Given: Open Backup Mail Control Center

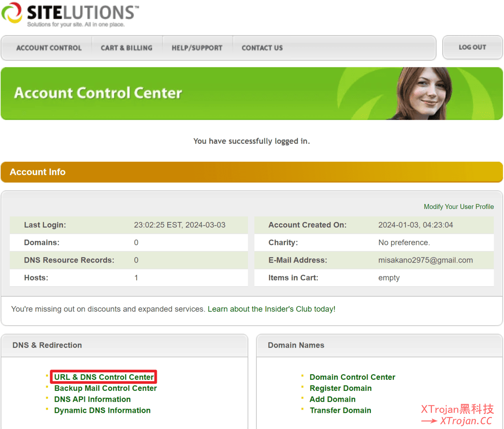Looking at the screenshot, I should [106, 388].
